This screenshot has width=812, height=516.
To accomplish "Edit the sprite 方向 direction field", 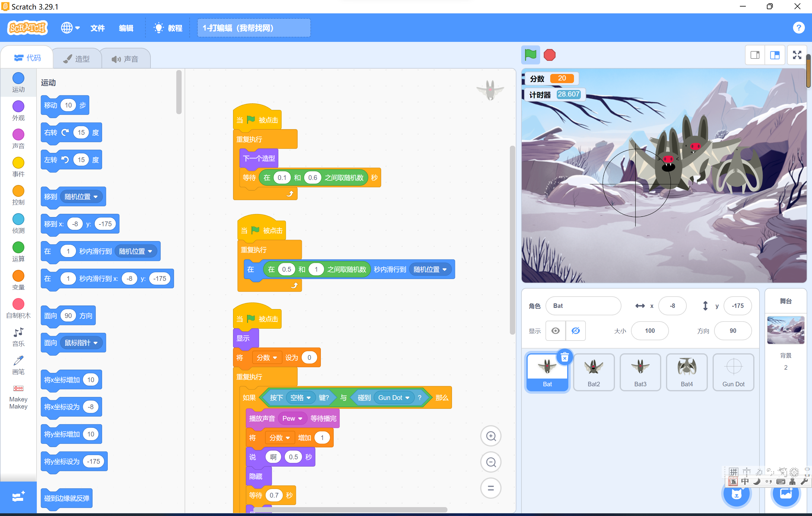I will pyautogui.click(x=733, y=330).
